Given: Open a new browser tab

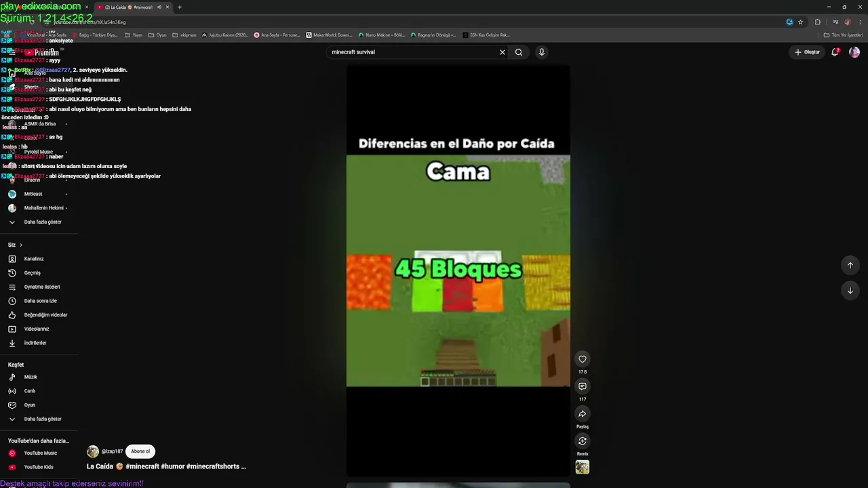Looking at the screenshot, I should [180, 7].
